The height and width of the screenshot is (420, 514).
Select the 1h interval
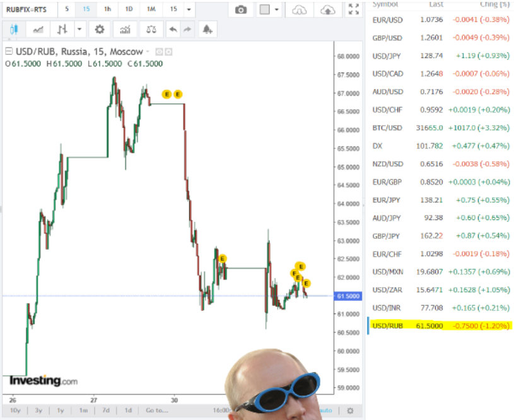pyautogui.click(x=107, y=9)
